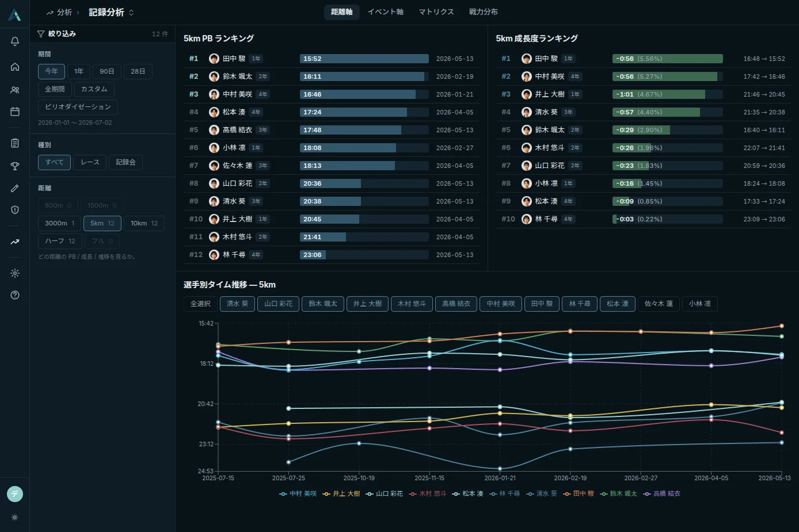Open the calendar icon in sidebar
This screenshot has width=799, height=532.
(15, 112)
